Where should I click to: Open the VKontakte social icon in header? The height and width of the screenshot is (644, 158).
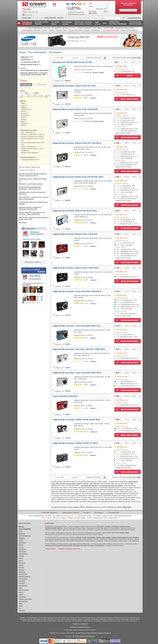pyautogui.click(x=68, y=4)
